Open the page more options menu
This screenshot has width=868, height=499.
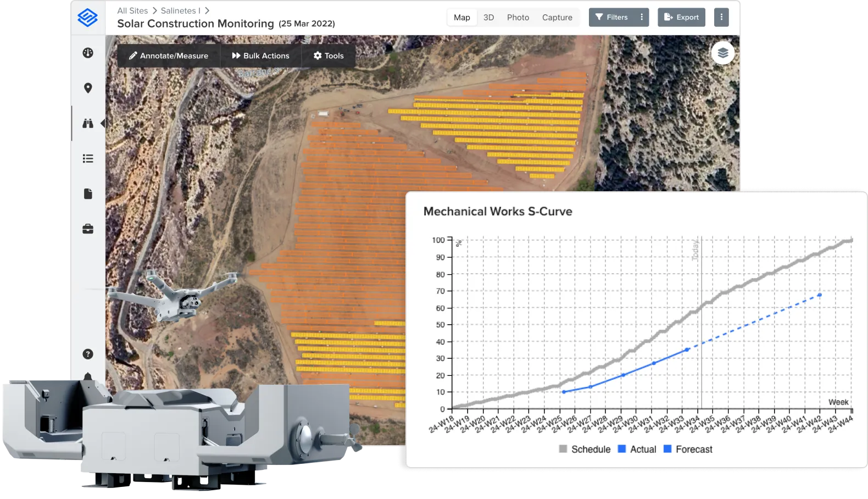tap(721, 17)
